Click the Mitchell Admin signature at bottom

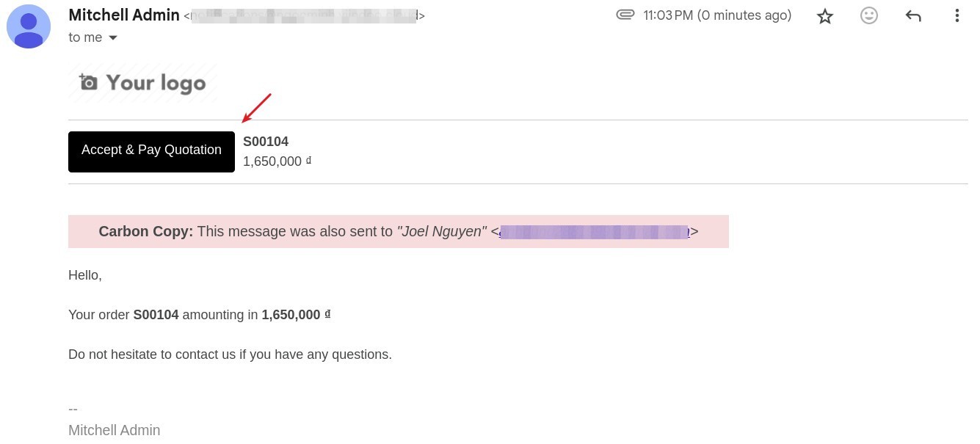[114, 430]
